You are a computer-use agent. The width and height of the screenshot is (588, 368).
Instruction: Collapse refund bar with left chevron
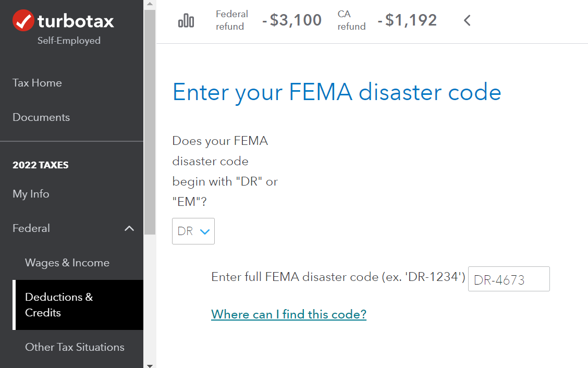pos(467,20)
